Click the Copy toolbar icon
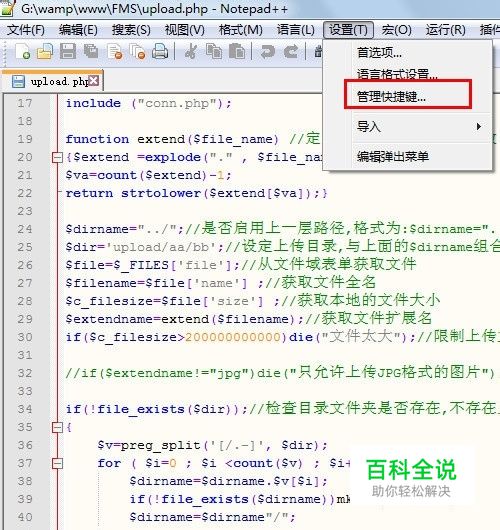This screenshot has width=500, height=530. 214,52
